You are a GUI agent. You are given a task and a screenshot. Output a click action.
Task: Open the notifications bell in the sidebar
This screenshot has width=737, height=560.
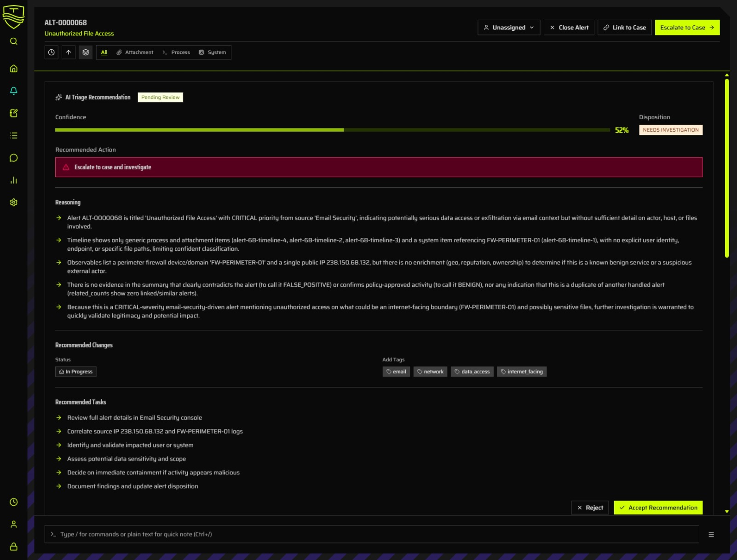(x=13, y=91)
